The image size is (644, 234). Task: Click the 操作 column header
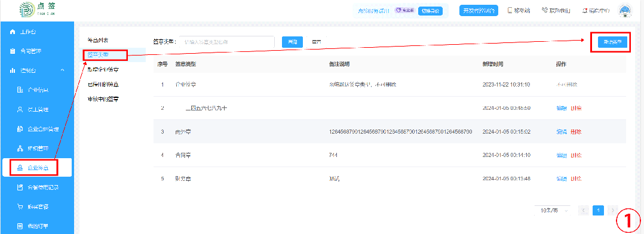562,64
